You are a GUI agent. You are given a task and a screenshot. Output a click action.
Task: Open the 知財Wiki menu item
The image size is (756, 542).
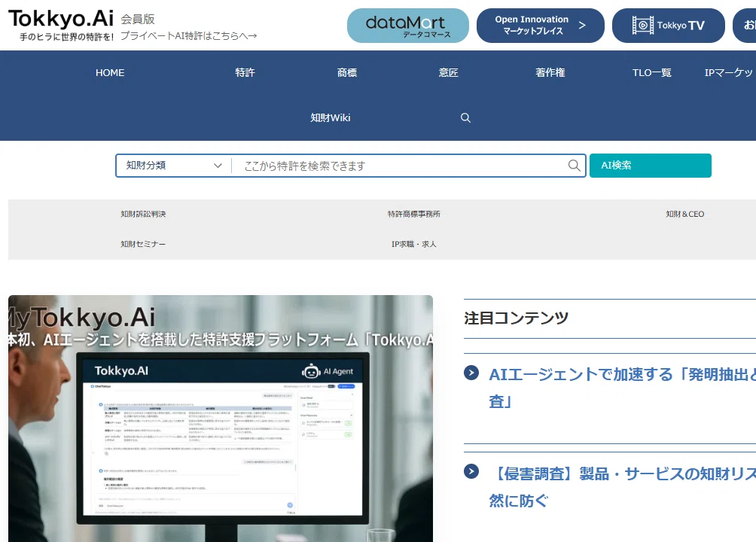[x=331, y=117]
